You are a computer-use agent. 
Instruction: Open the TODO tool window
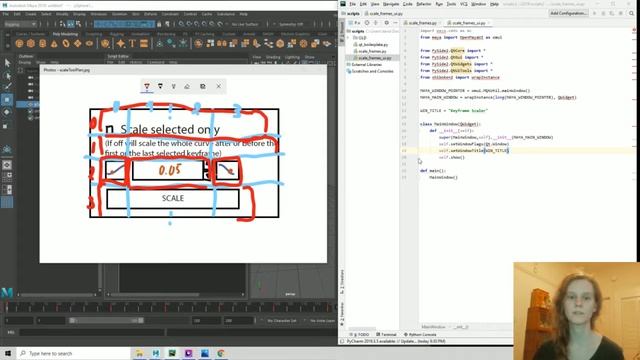pyautogui.click(x=360, y=335)
